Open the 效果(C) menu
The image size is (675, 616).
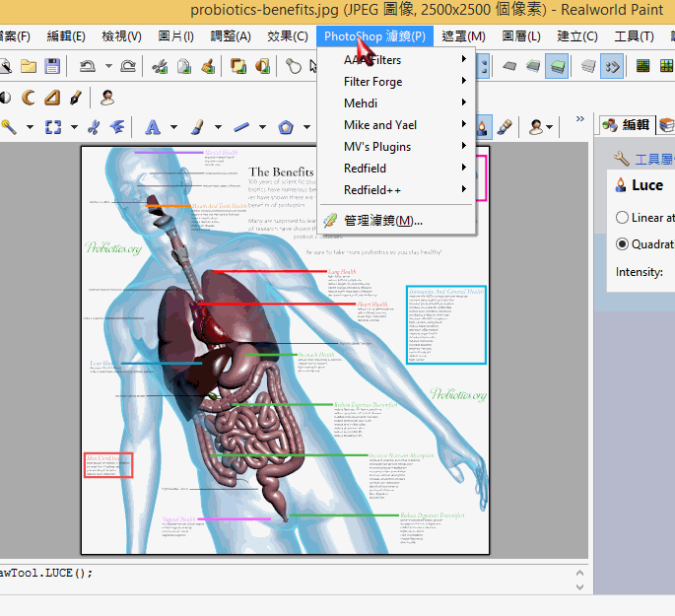tap(287, 36)
